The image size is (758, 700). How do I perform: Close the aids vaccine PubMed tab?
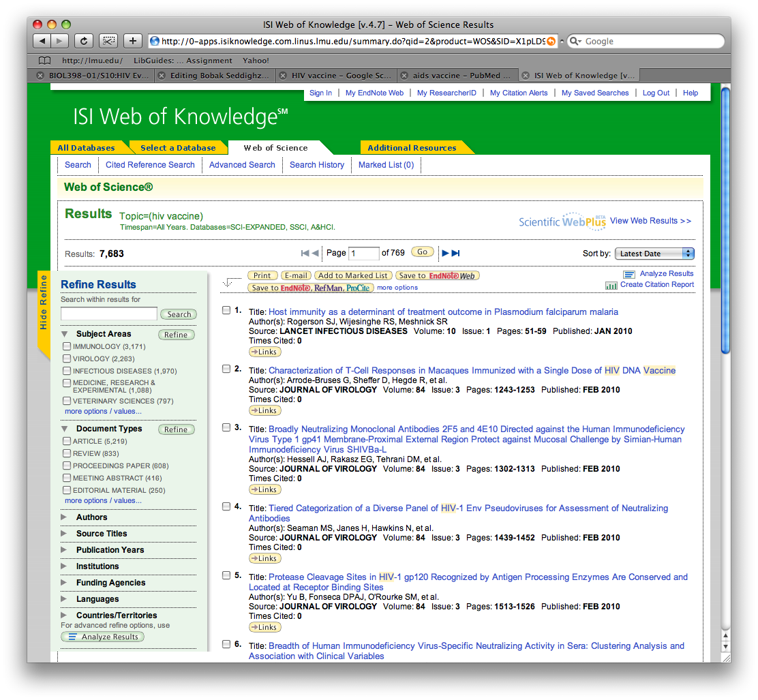[x=404, y=76]
